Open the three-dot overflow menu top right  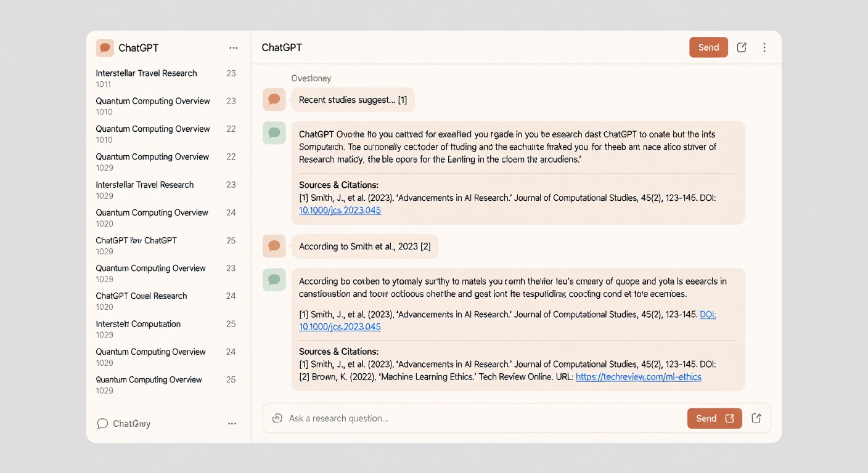click(764, 47)
